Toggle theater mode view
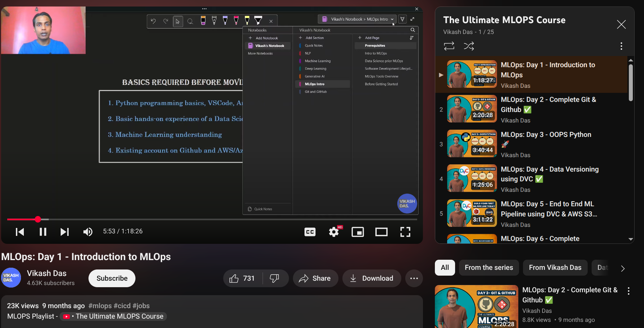644x328 pixels. [x=381, y=232]
